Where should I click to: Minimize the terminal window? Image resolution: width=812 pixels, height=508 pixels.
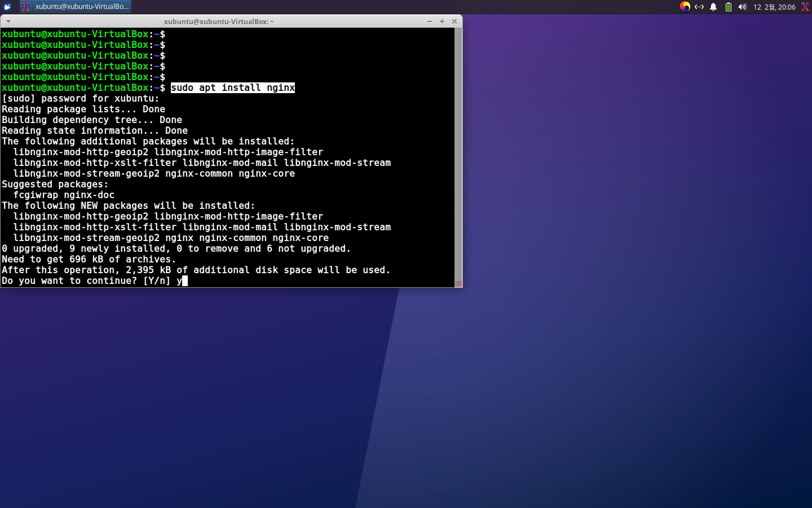[430, 21]
